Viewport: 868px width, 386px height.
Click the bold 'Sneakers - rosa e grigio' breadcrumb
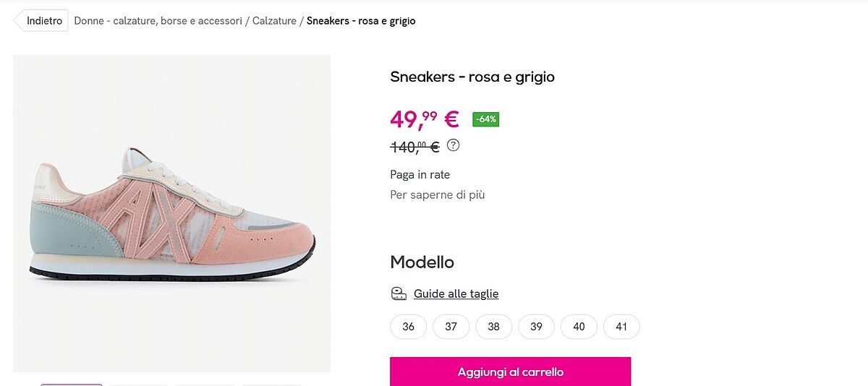click(x=361, y=21)
